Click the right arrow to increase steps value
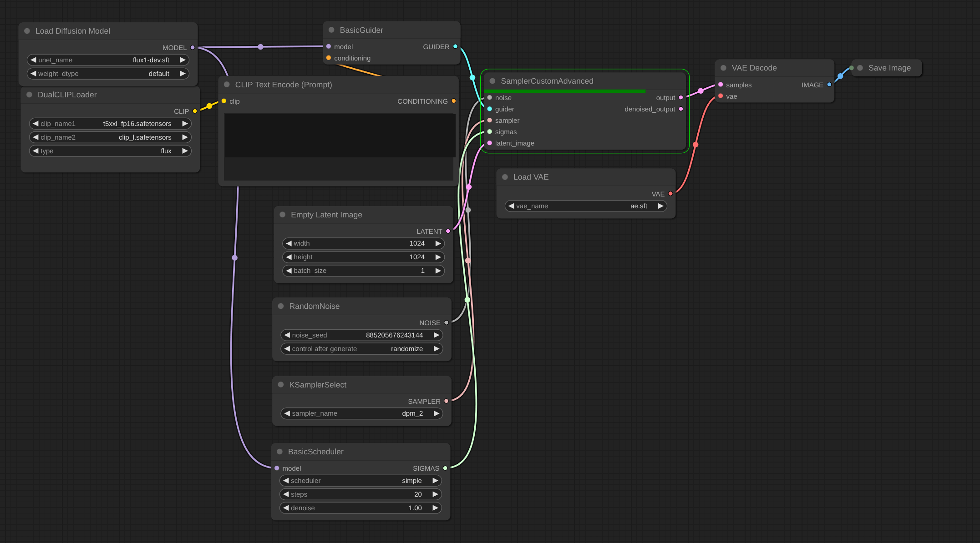Image resolution: width=980 pixels, height=543 pixels. [x=435, y=494]
